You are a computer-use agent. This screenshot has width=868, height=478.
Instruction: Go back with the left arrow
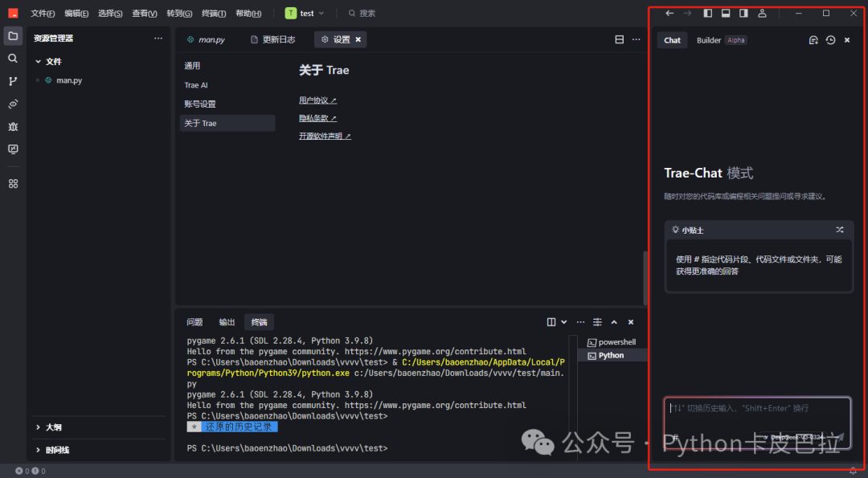[669, 14]
